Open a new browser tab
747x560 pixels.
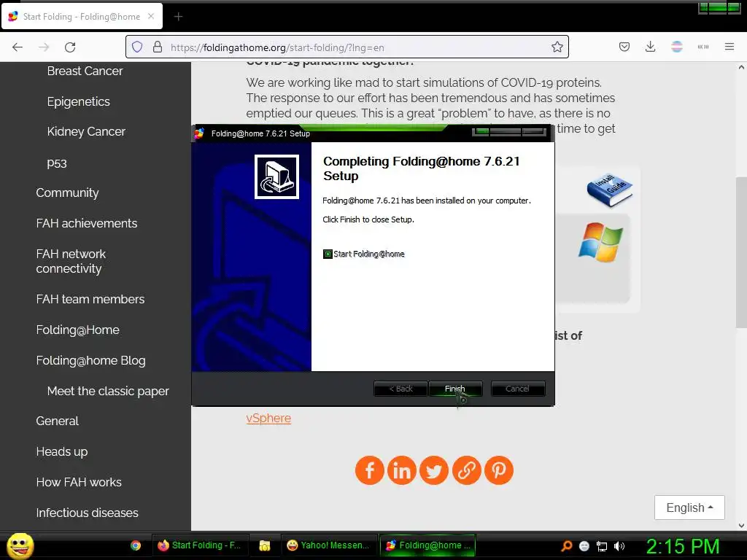click(178, 17)
